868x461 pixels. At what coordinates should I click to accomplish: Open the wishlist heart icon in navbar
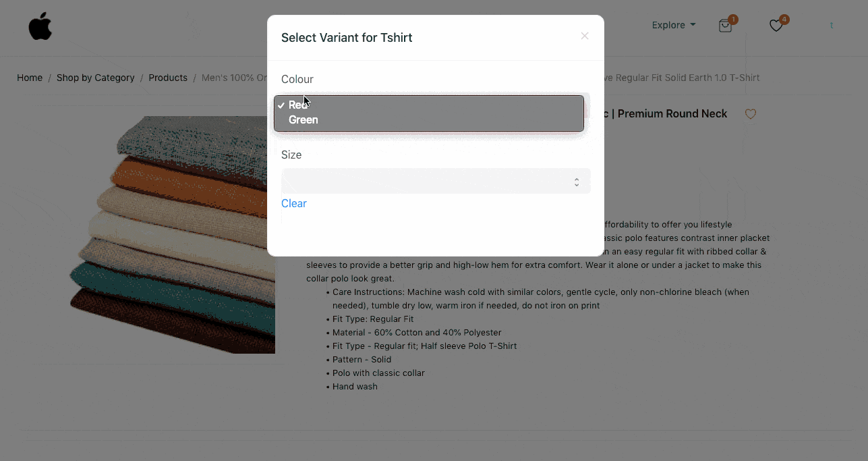coord(776,26)
